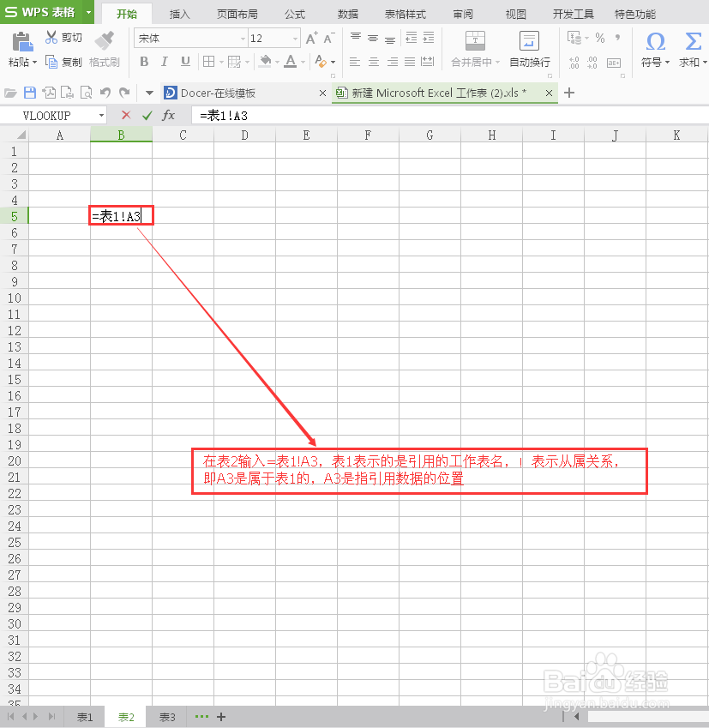Screen dimensions: 709x728
Task: Open the font name dropdown
Action: tap(241, 39)
